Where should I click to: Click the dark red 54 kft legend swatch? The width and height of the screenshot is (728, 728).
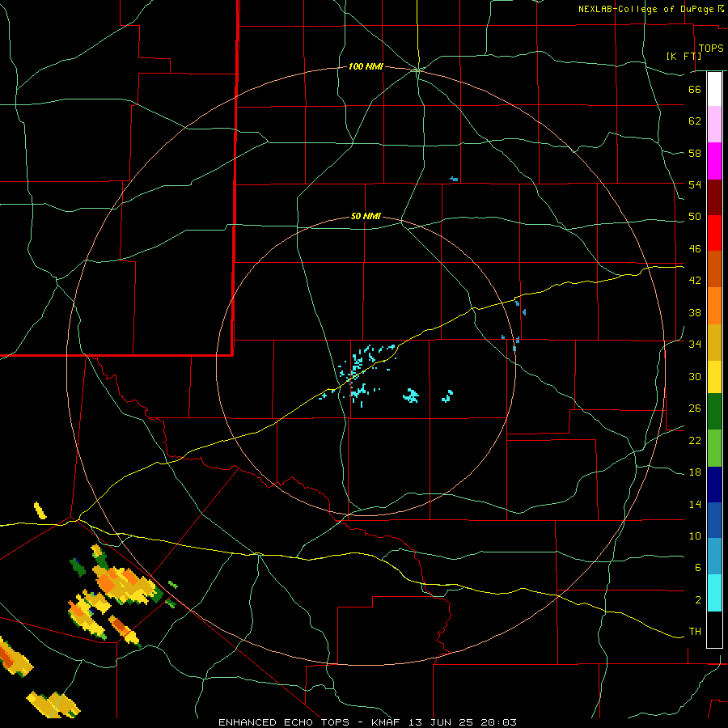[x=714, y=197]
